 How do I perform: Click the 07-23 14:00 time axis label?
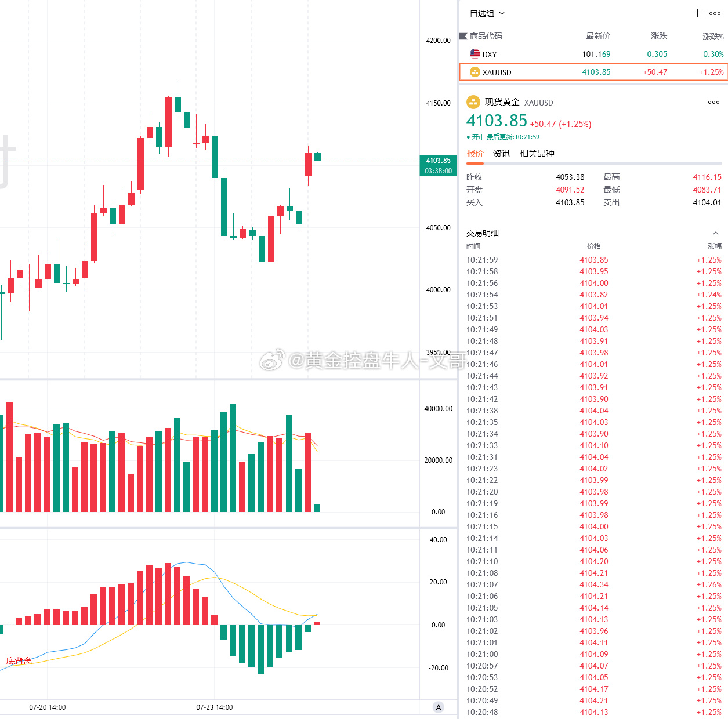coord(214,707)
